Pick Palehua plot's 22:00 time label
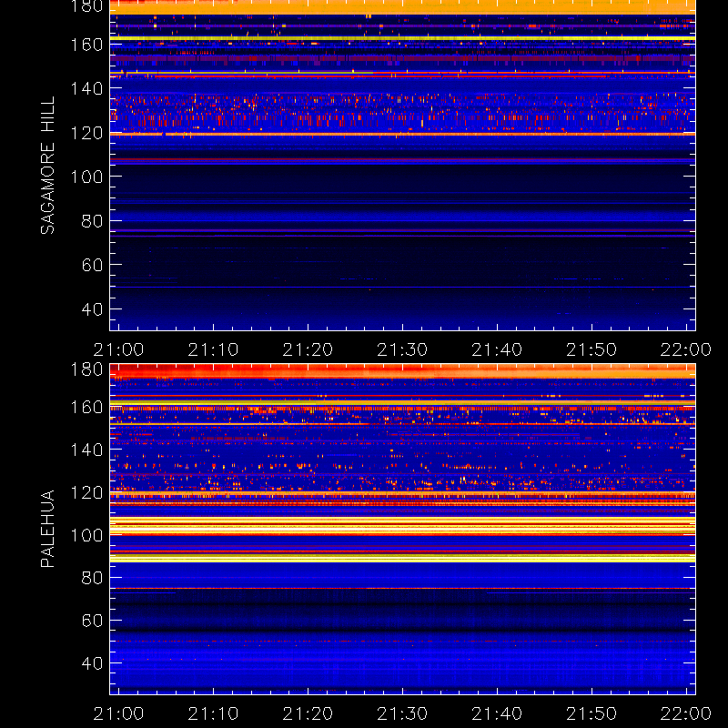Screen dimensions: 728x728 coord(686,713)
